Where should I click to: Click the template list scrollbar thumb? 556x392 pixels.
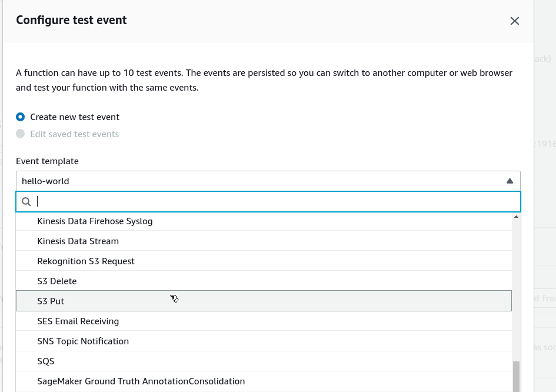517,376
